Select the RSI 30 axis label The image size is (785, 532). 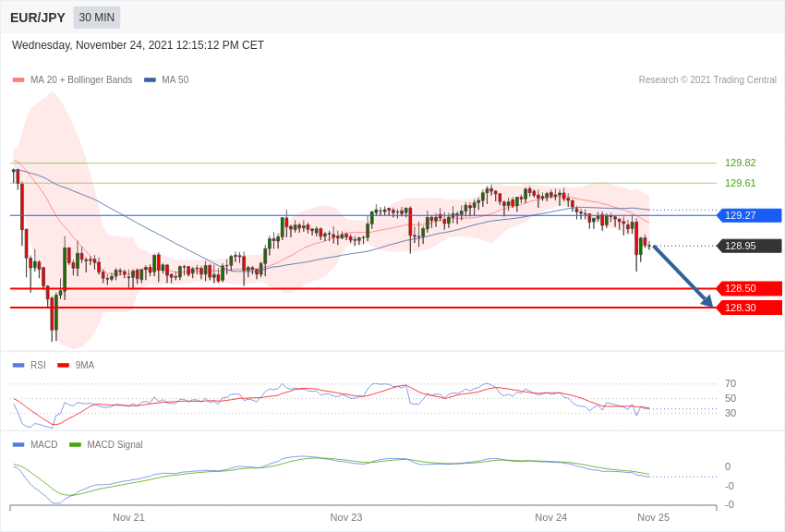click(x=731, y=413)
